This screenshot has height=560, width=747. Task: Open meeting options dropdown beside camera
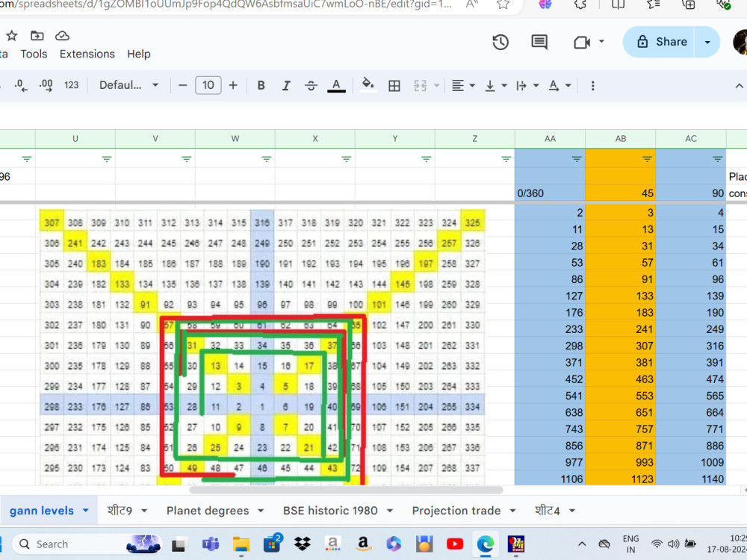601,41
